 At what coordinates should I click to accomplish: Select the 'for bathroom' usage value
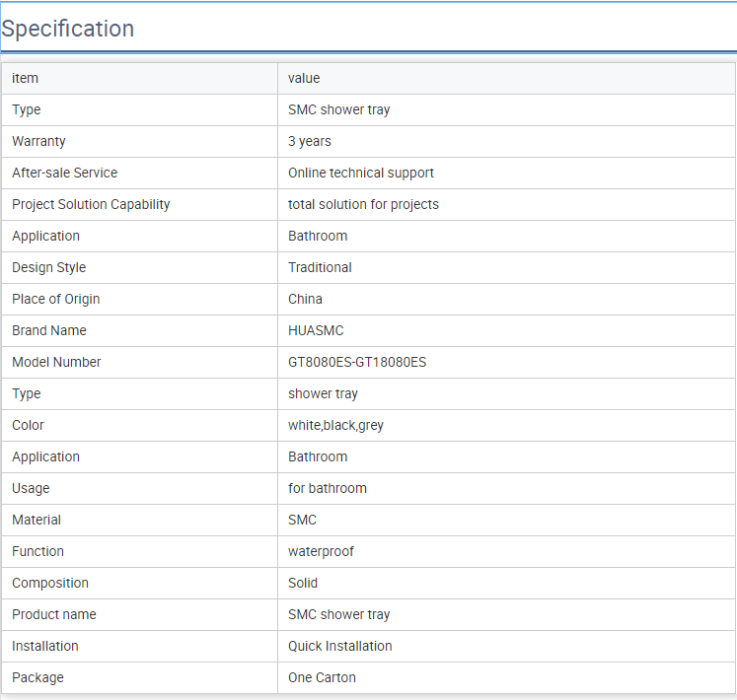(x=328, y=488)
